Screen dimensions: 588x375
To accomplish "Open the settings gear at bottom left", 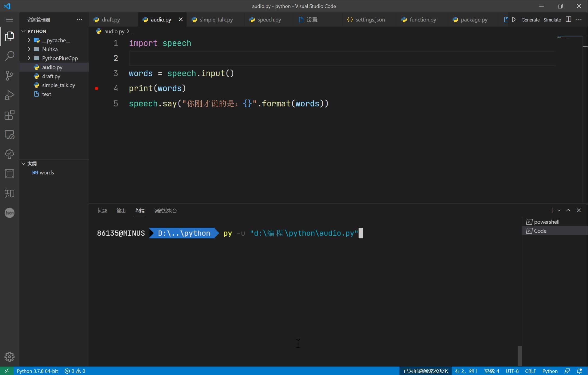I will click(10, 356).
